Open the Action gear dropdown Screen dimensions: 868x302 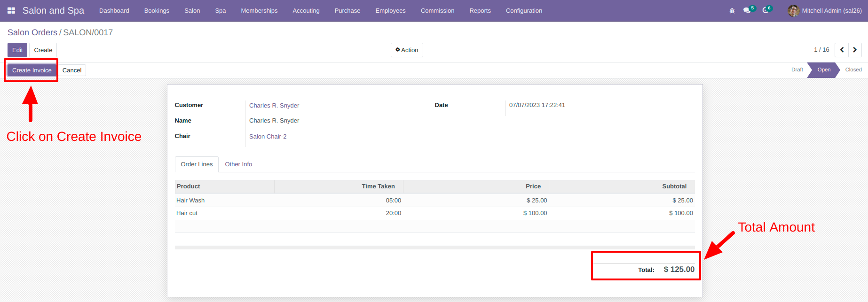point(407,50)
